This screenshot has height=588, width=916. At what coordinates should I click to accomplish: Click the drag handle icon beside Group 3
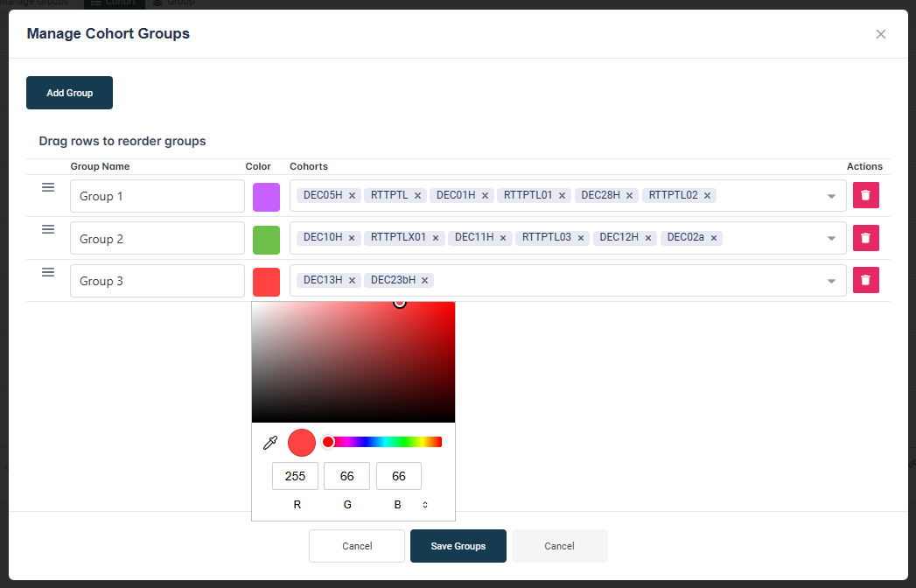[x=46, y=274]
